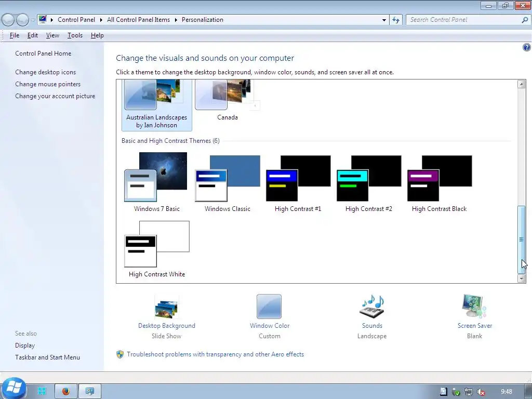Click the search magnifier icon
The width and height of the screenshot is (532, 399).
pos(525,20)
